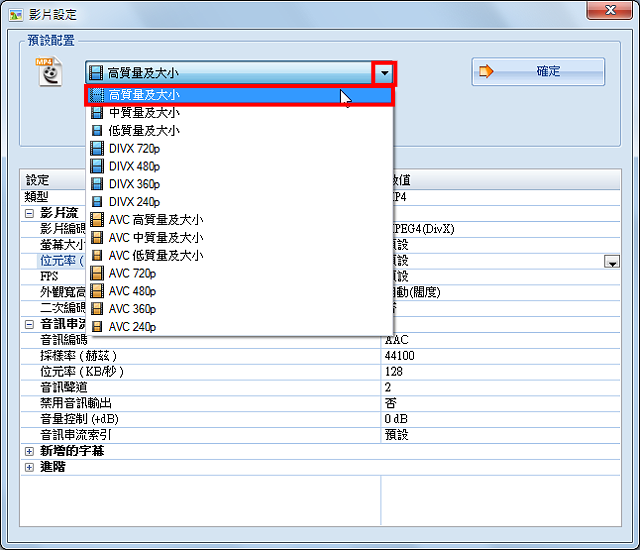The image size is (640, 550).
Task: Collapse the 音訊串流 settings group
Action: coord(29,324)
